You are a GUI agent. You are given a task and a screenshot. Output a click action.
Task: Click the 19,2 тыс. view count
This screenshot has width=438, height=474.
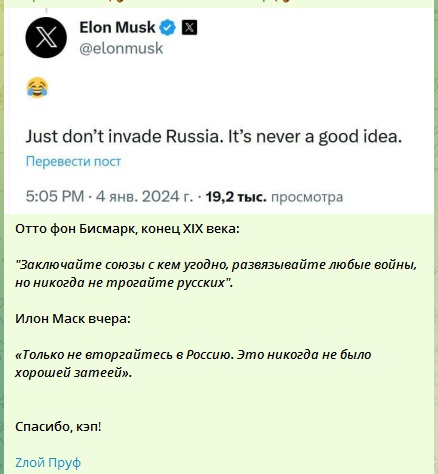pyautogui.click(x=236, y=197)
